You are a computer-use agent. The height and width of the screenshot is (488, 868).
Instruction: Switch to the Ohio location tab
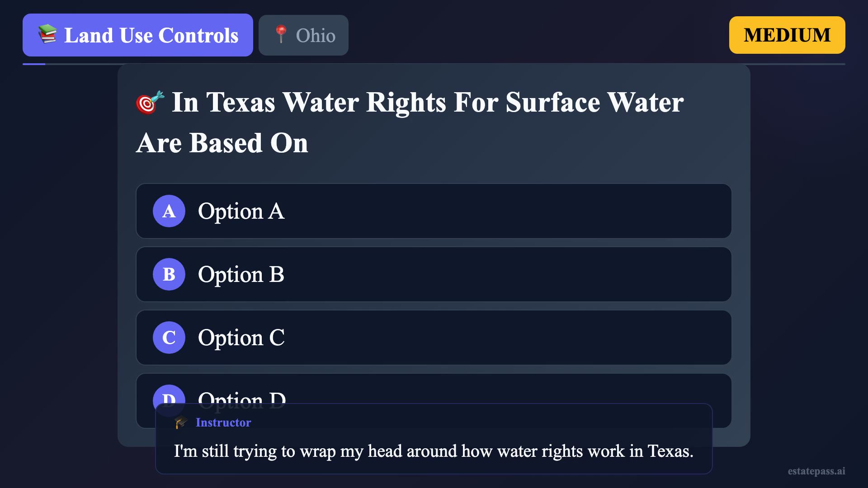[303, 35]
